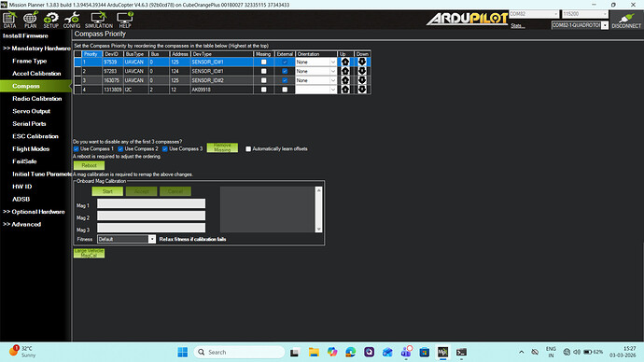This screenshot has height=362, width=644.
Task: Open the CONFIG tuning icon
Action: click(72, 20)
